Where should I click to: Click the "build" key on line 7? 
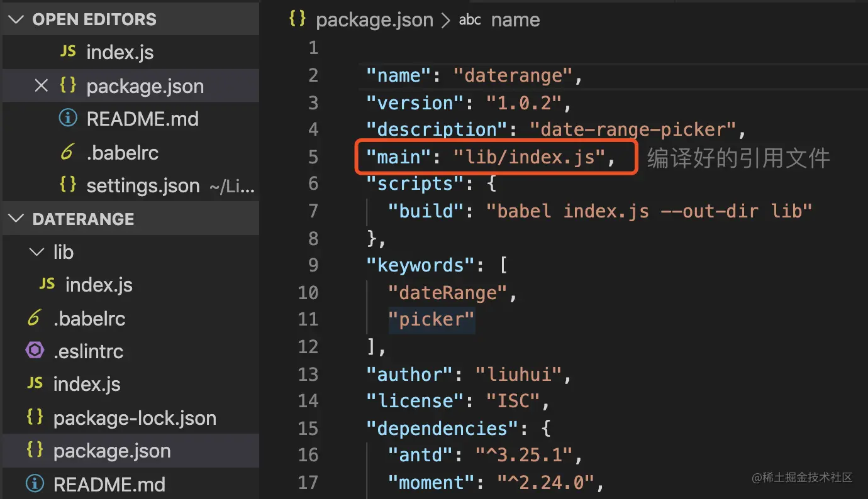click(426, 211)
